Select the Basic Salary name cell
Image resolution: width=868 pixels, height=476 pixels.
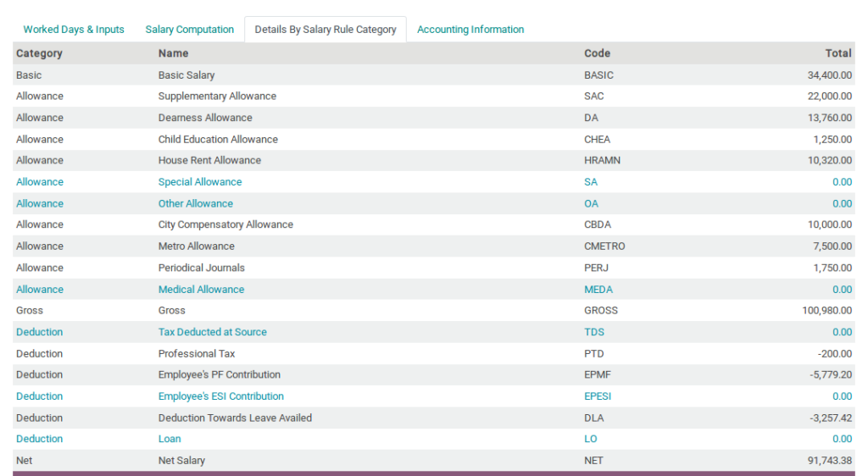tap(186, 75)
